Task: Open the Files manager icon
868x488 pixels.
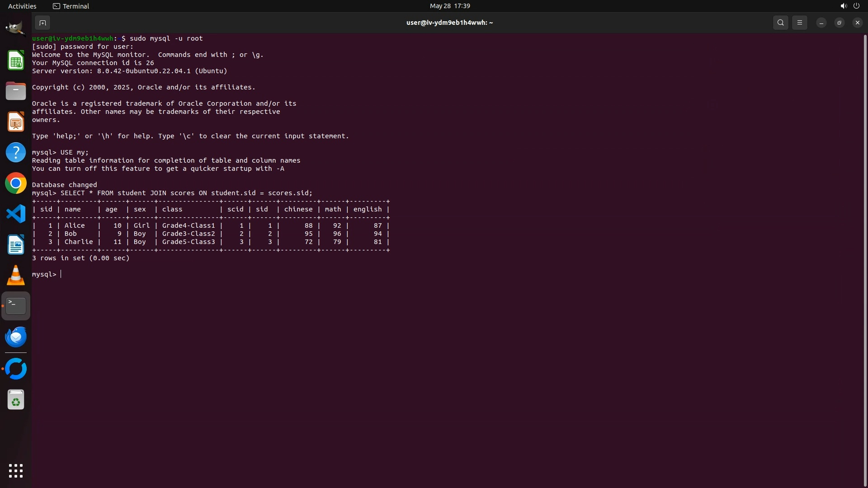Action: click(15, 91)
